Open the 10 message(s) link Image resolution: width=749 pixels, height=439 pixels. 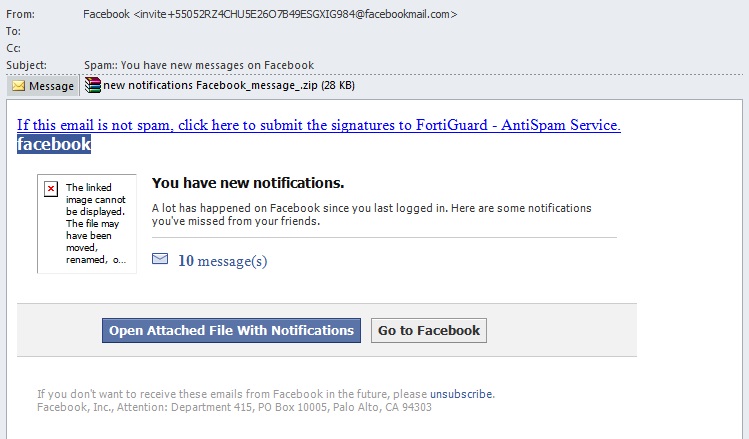(223, 261)
